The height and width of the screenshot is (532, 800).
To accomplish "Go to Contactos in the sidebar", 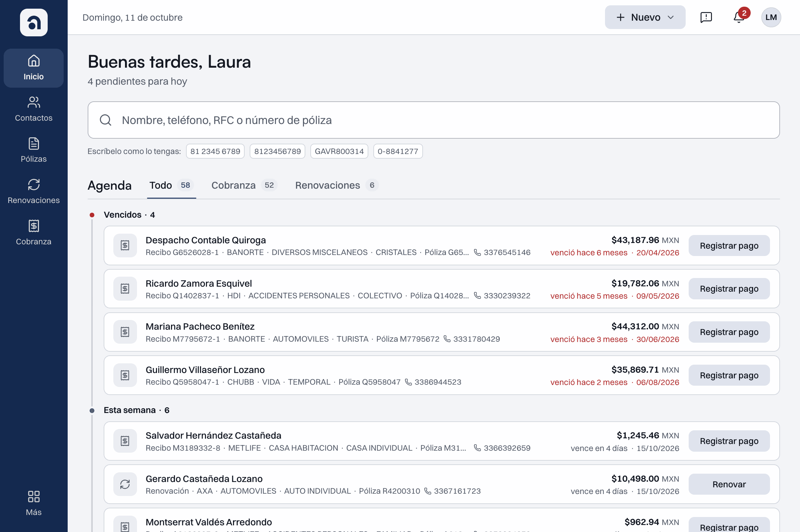I will pos(34,109).
